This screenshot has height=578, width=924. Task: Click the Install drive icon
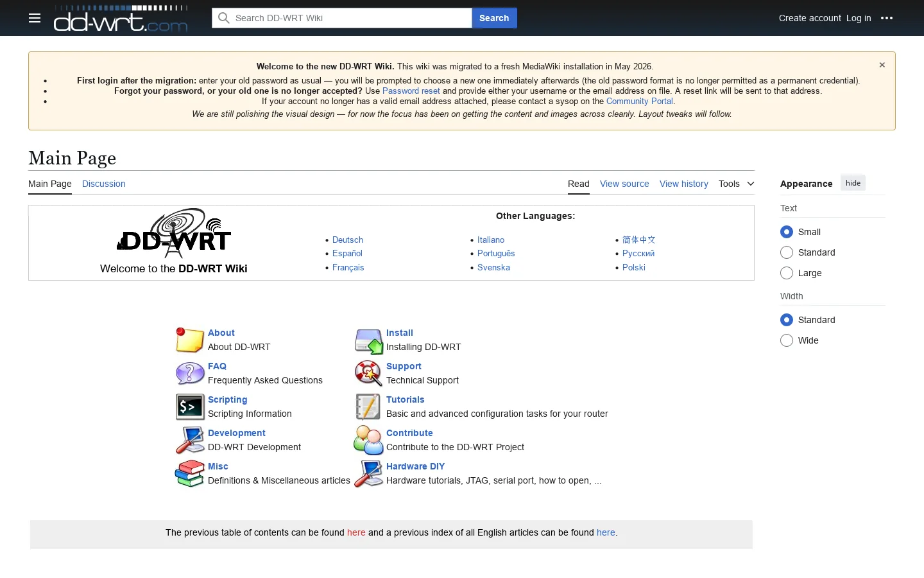coord(369,341)
